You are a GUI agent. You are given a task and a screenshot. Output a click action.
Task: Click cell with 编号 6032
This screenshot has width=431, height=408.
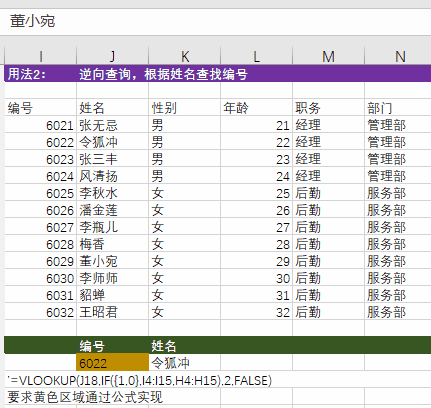(x=41, y=312)
